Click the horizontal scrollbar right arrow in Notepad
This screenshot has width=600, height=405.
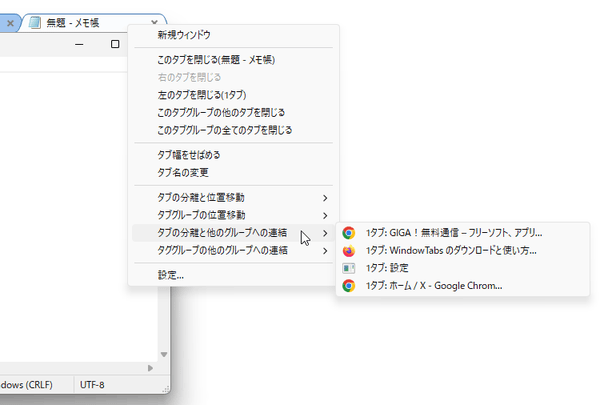[151, 368]
